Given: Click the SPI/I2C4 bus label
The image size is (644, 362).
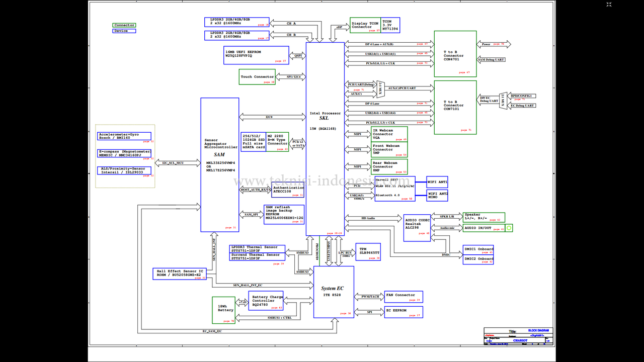Looking at the screenshot, I should 293,77.
